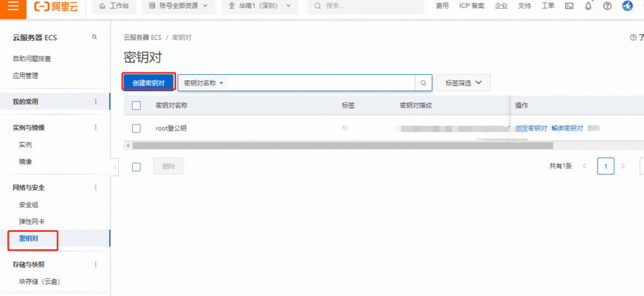Open 块存储（云盘） in the sidebar

pyautogui.click(x=40, y=282)
